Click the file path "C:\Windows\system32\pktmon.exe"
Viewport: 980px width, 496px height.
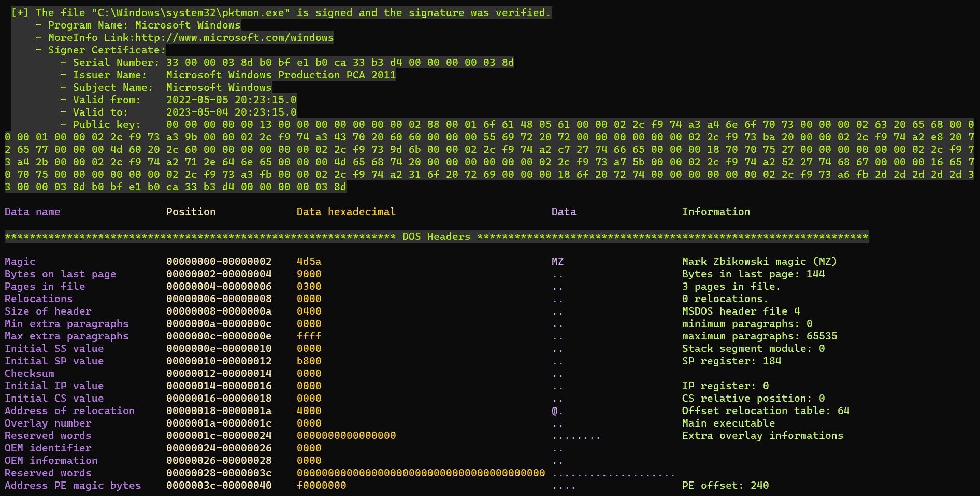click(x=191, y=13)
